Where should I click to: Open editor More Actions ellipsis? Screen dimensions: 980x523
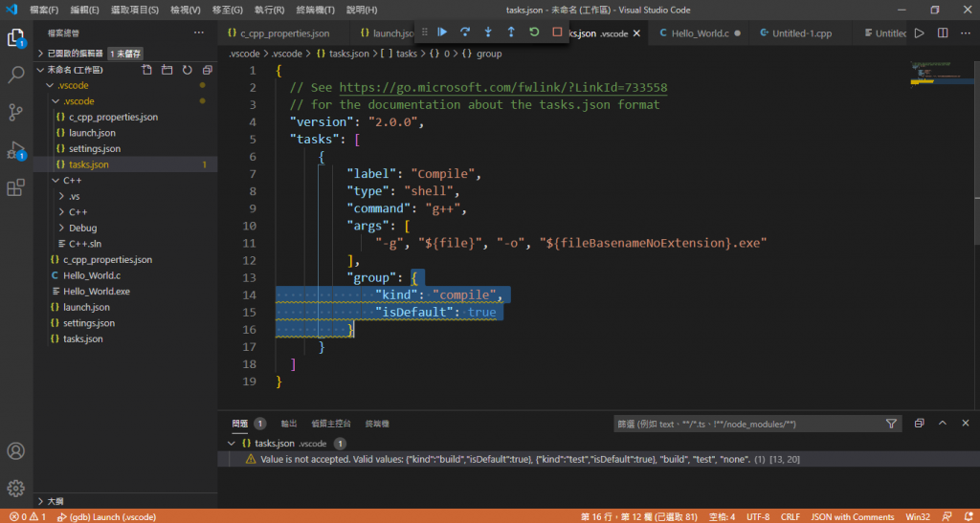tap(966, 33)
